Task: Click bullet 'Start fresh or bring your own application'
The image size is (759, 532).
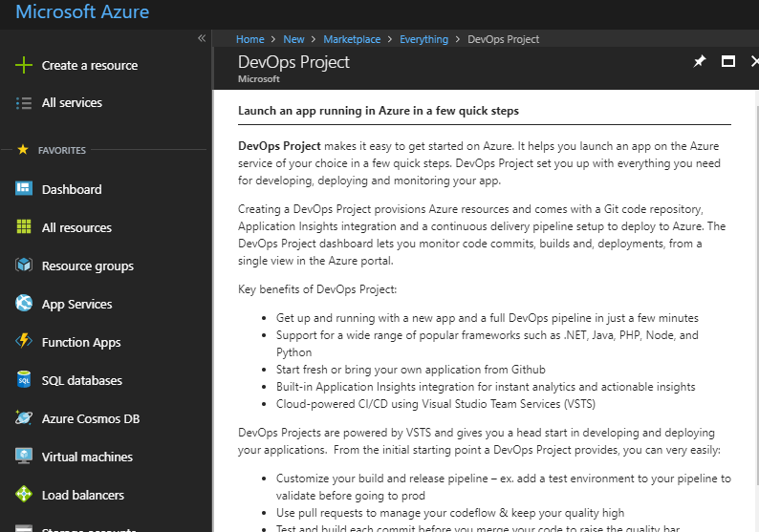Action: click(410, 370)
